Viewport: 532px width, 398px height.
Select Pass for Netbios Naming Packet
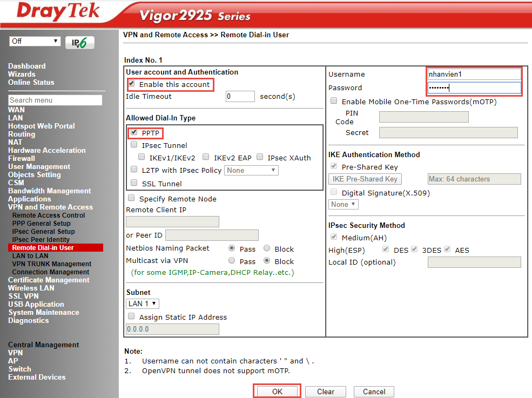(232, 248)
